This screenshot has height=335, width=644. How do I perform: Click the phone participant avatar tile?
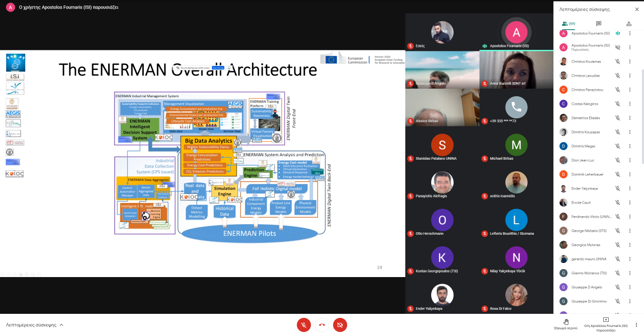click(x=516, y=107)
